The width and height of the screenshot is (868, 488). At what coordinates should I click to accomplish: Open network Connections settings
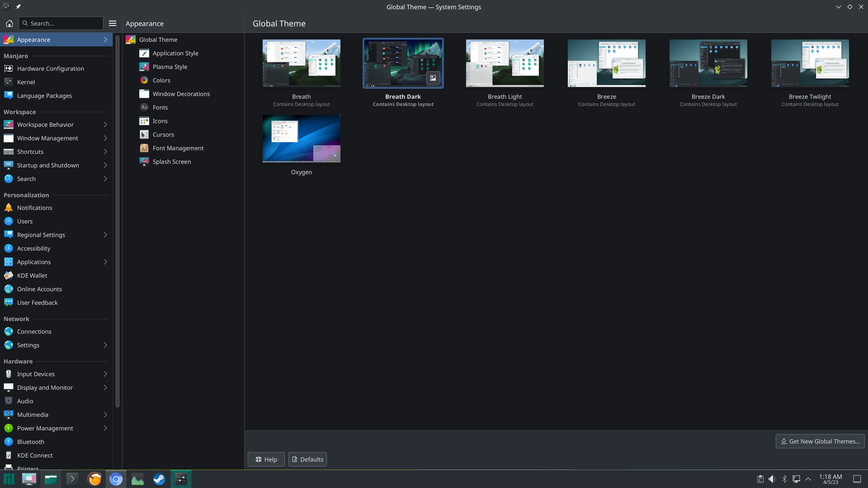pyautogui.click(x=56, y=332)
